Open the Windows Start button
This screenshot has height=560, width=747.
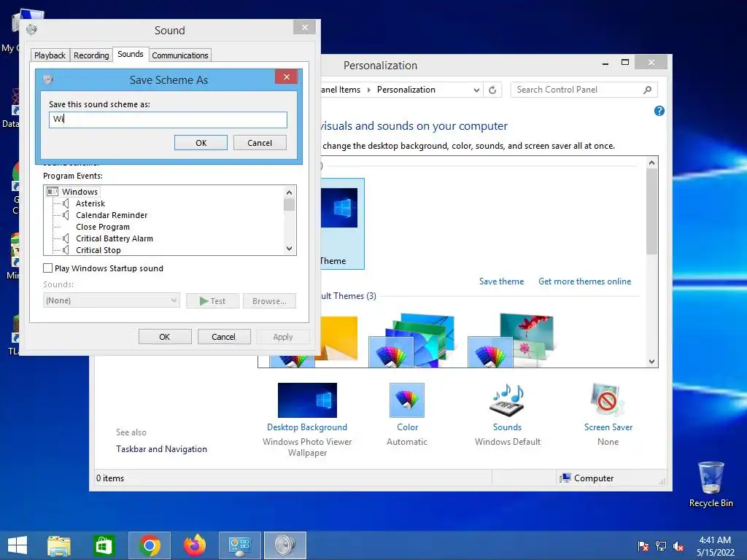pos(18,545)
